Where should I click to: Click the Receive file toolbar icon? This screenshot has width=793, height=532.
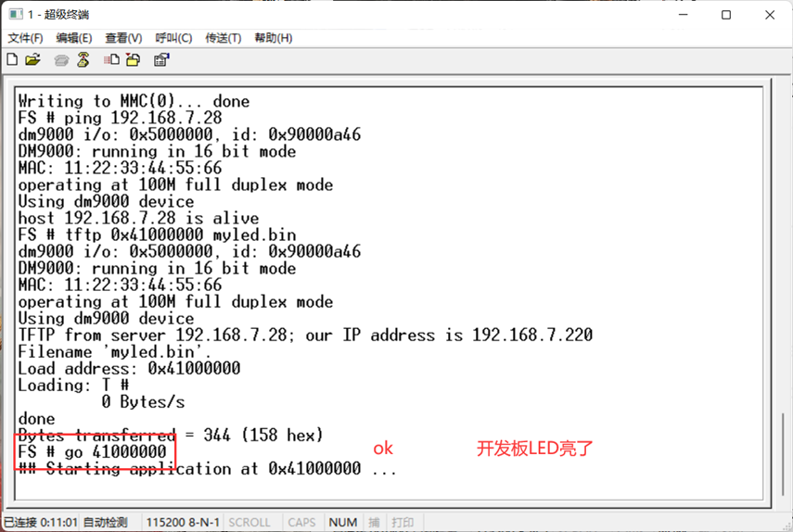point(133,59)
